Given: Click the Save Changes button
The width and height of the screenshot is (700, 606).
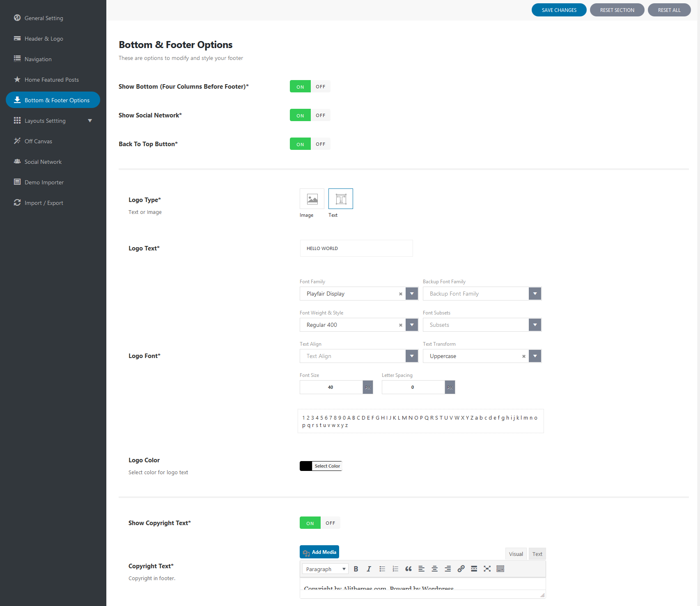Looking at the screenshot, I should pos(559,10).
